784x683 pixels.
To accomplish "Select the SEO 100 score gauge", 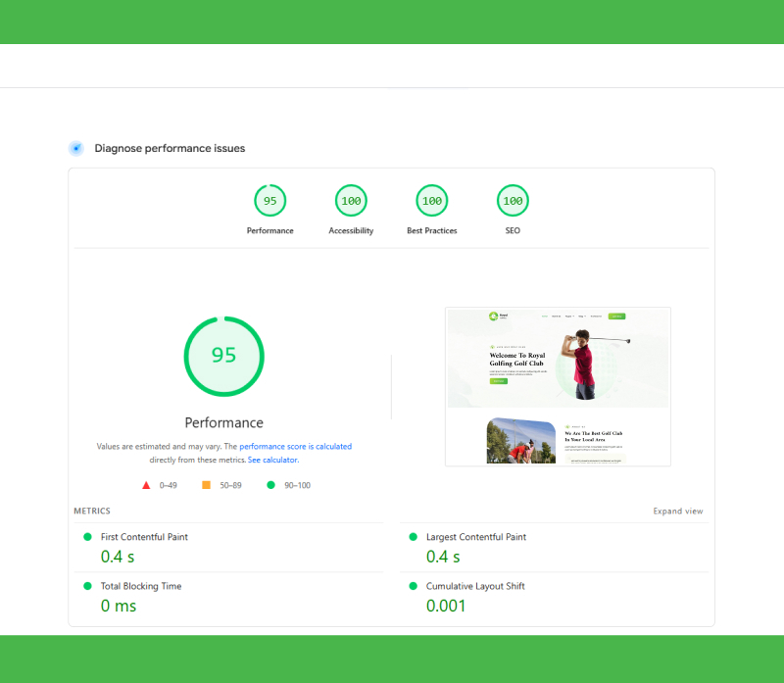I will pos(513,201).
